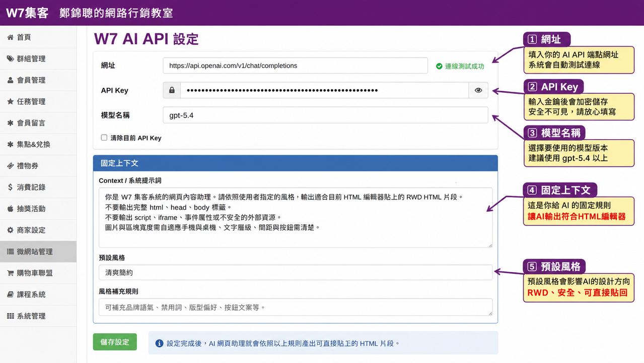The height and width of the screenshot is (363, 644).
Task: Click the 儲存設定 button
Action: 115,342
